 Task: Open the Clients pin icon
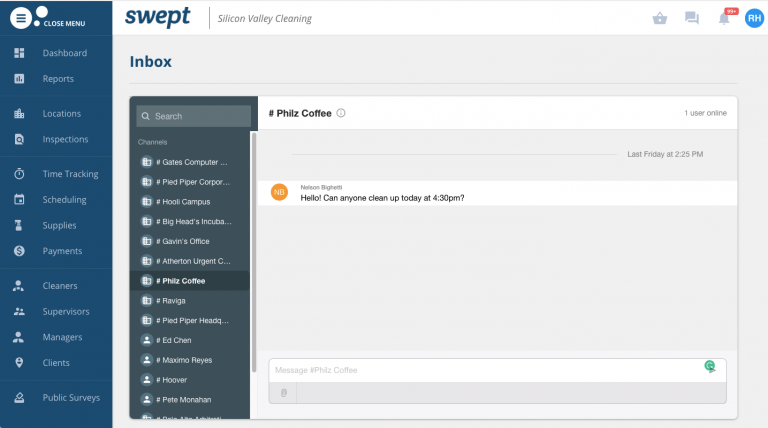click(x=19, y=362)
